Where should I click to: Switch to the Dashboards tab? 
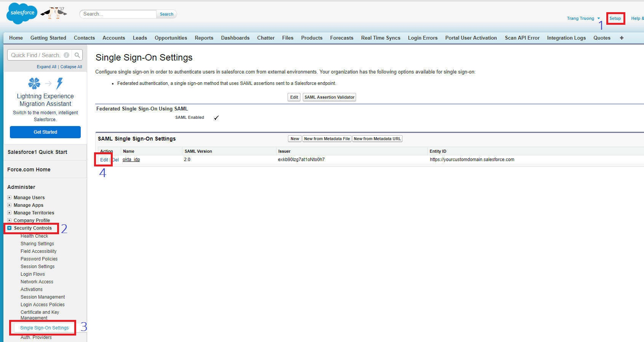pyautogui.click(x=235, y=38)
